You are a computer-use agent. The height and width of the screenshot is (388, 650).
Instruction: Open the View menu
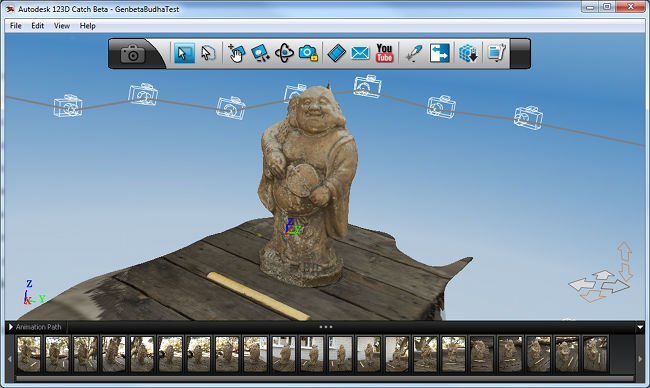pyautogui.click(x=62, y=26)
